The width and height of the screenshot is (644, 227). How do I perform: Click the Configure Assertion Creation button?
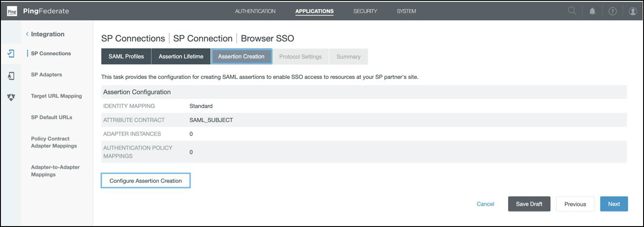[145, 181]
